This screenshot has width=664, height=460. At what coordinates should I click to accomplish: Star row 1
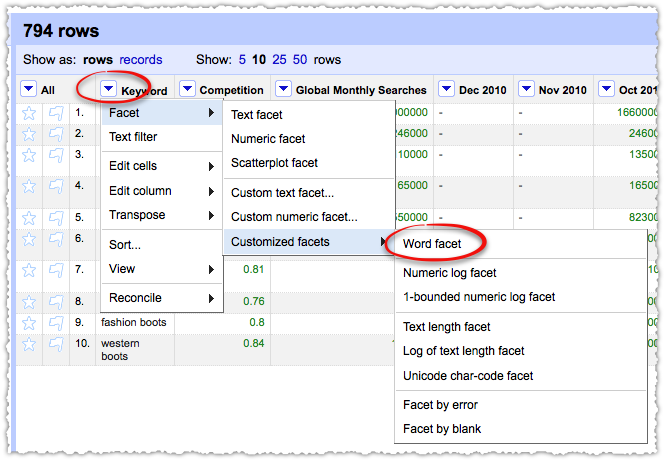coord(29,113)
